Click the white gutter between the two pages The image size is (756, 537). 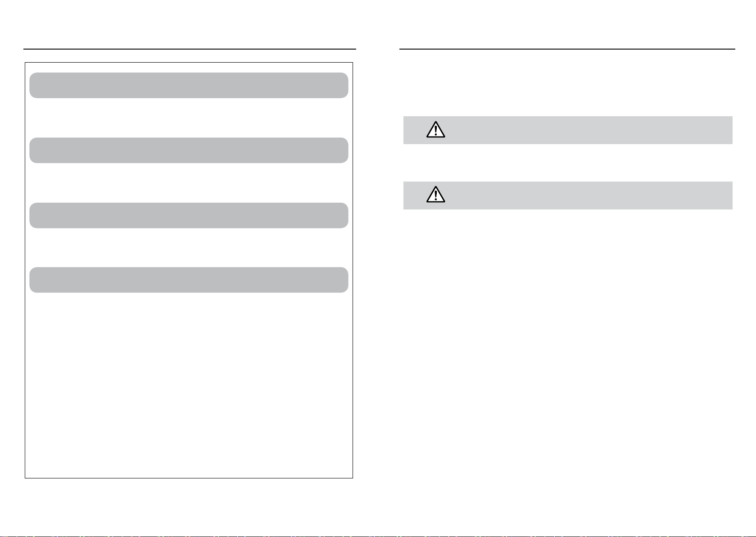(x=378, y=270)
